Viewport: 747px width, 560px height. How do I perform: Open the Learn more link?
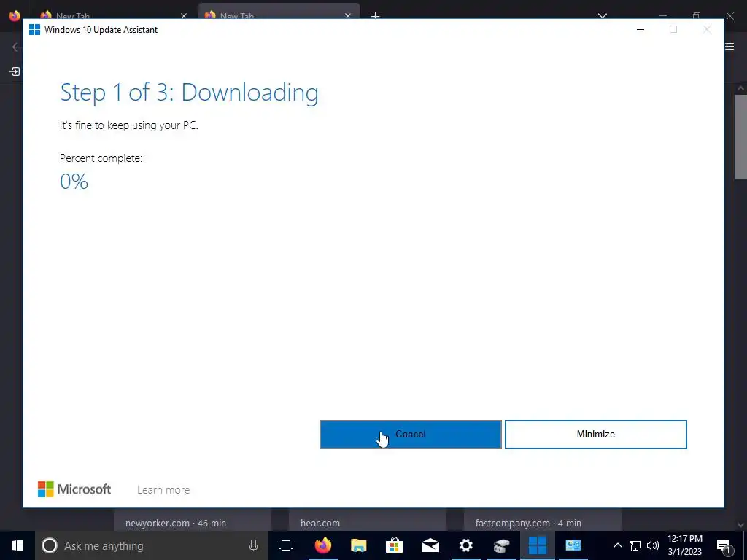(x=163, y=489)
